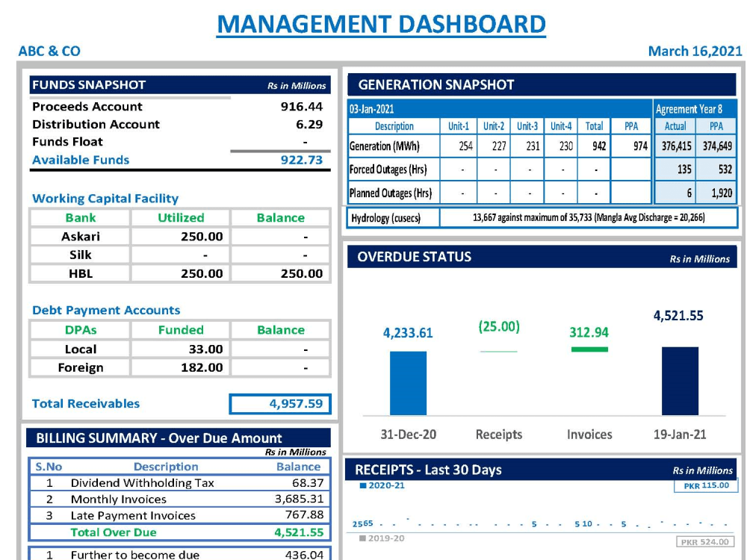
Task: Select the Hydrology (cusecs) label
Action: coord(386,218)
